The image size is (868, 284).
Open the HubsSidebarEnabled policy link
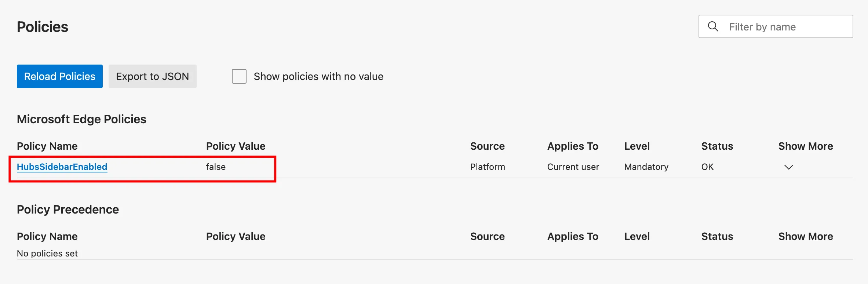[x=62, y=167]
